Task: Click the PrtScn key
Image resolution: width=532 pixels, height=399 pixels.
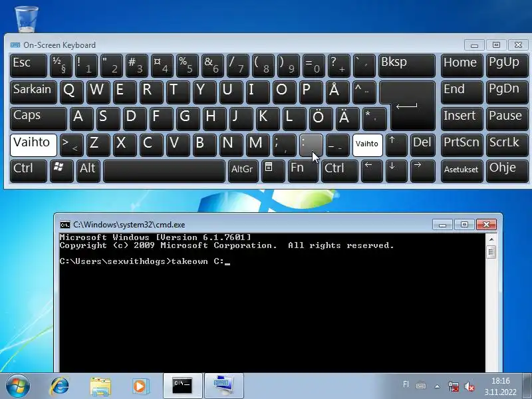Action: (462, 145)
